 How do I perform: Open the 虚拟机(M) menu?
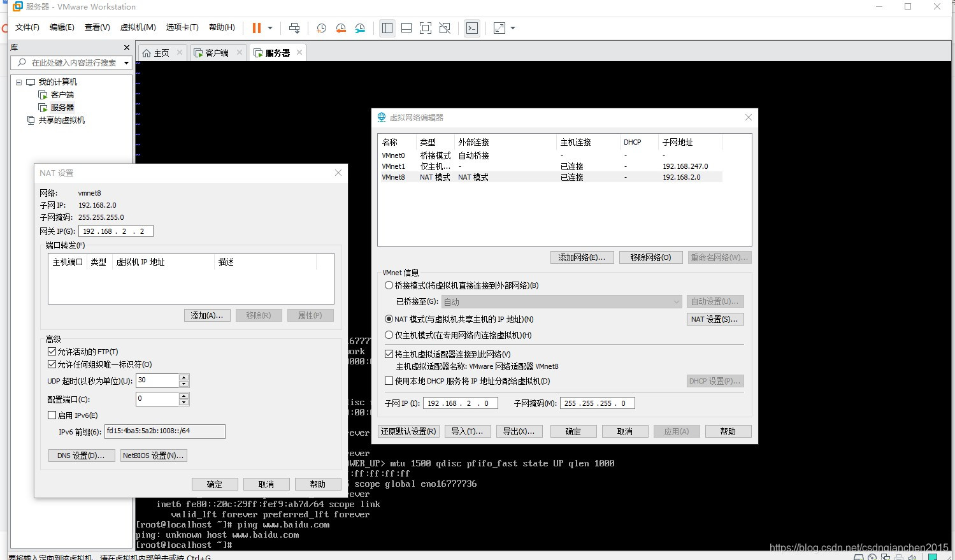pyautogui.click(x=138, y=27)
